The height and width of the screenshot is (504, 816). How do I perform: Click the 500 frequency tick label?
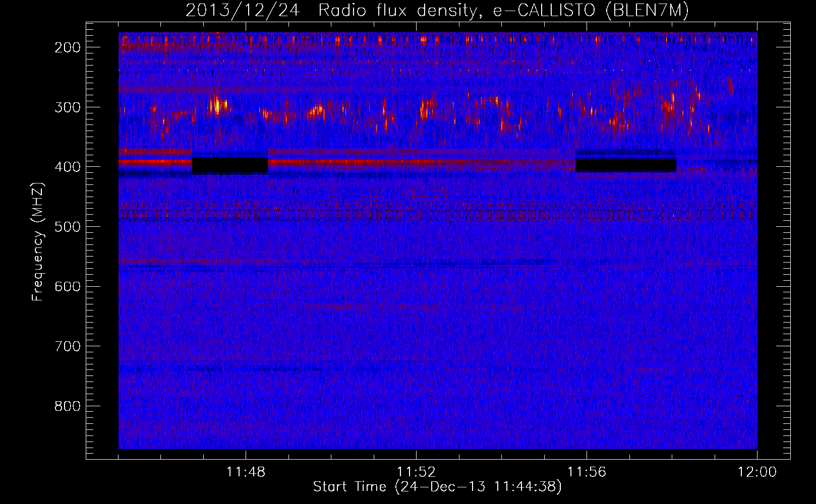[x=68, y=227]
